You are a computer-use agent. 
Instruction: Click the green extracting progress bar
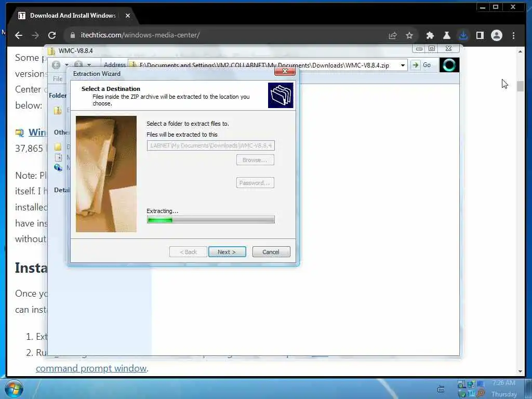[211, 220]
